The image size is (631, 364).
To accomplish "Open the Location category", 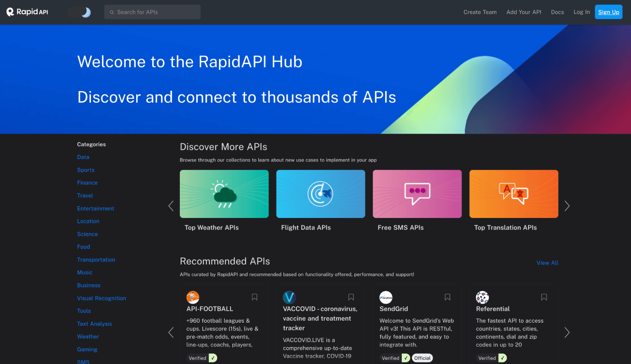I will pyautogui.click(x=88, y=221).
